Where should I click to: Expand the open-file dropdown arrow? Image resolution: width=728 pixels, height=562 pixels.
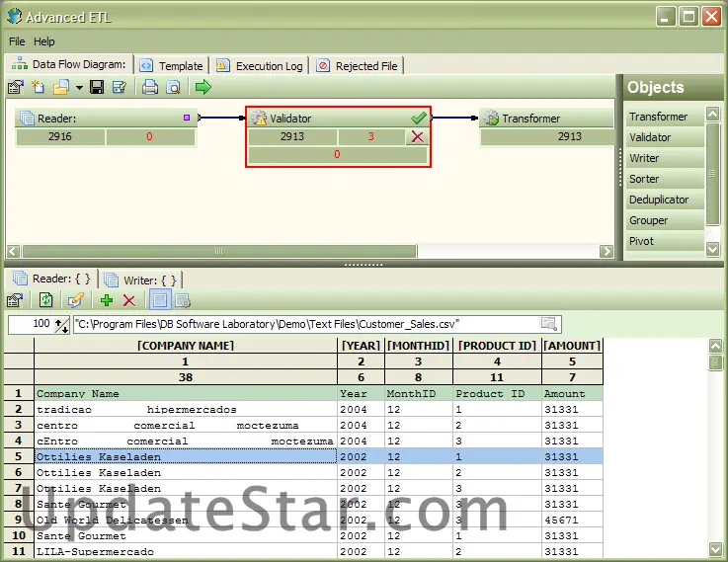(79, 87)
